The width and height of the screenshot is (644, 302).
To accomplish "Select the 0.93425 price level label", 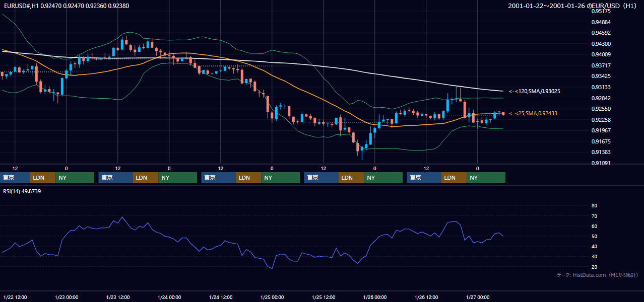I will (601, 77).
